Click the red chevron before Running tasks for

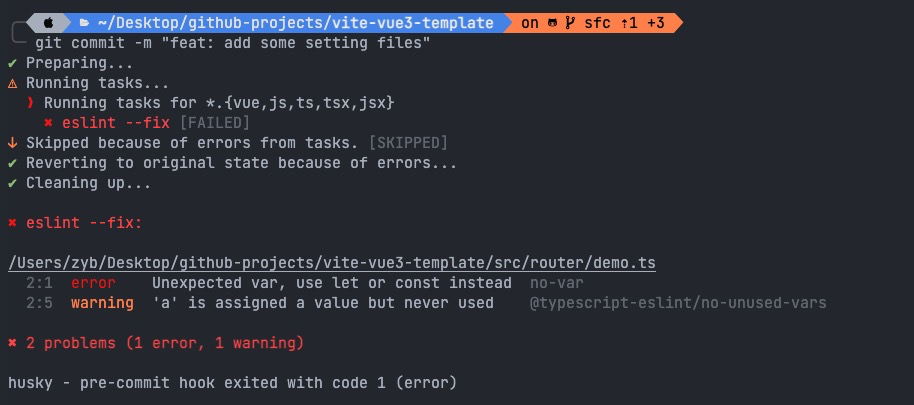(31, 103)
